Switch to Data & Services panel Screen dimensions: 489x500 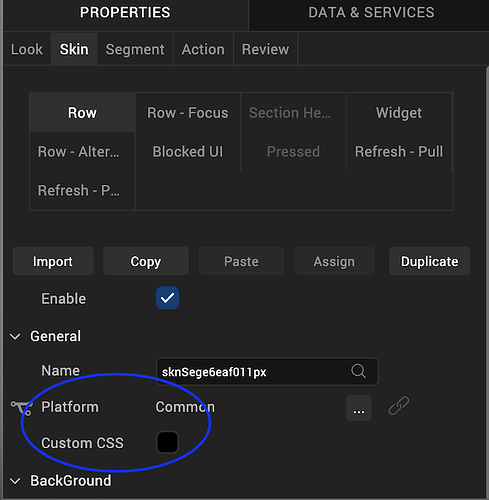[x=371, y=13]
